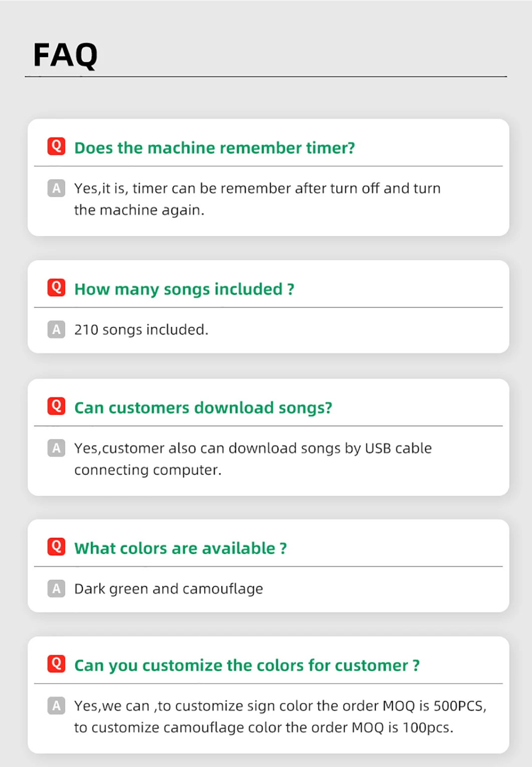Click the gray A icon beside MOQ answer
Viewport: 532px width, 767px height.
tap(56, 706)
